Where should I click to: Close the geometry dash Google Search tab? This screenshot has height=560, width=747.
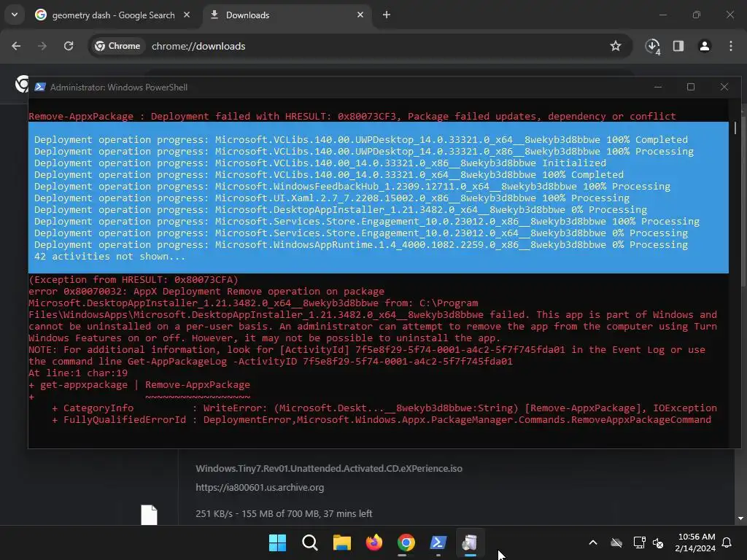coord(187,15)
